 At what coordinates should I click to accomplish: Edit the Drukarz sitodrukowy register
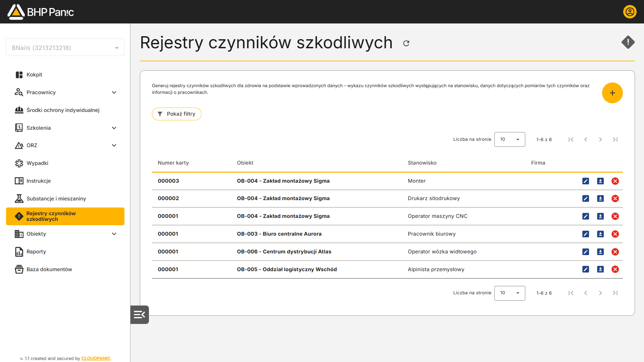tap(586, 198)
